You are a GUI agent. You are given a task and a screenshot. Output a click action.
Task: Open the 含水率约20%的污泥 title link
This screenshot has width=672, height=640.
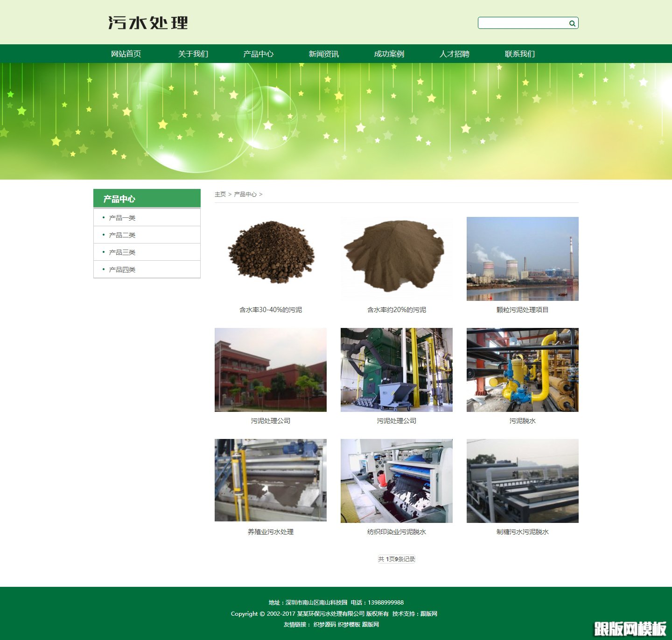point(396,310)
